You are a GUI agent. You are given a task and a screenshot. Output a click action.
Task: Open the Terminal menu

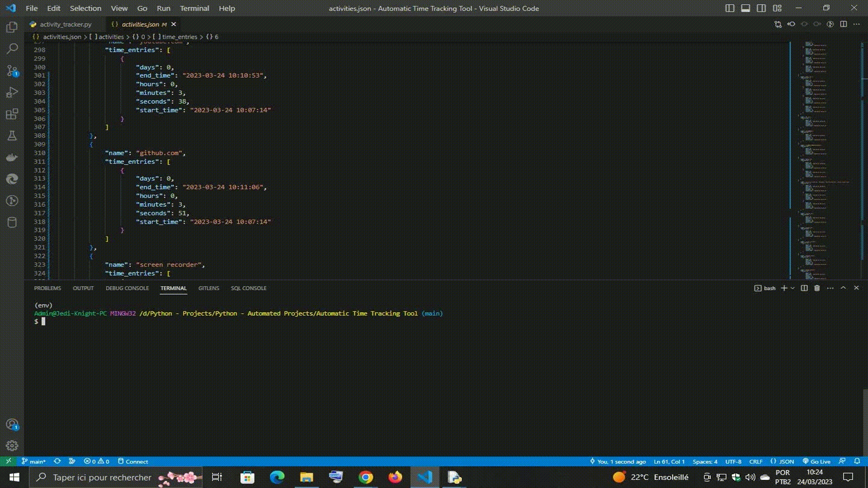point(194,8)
